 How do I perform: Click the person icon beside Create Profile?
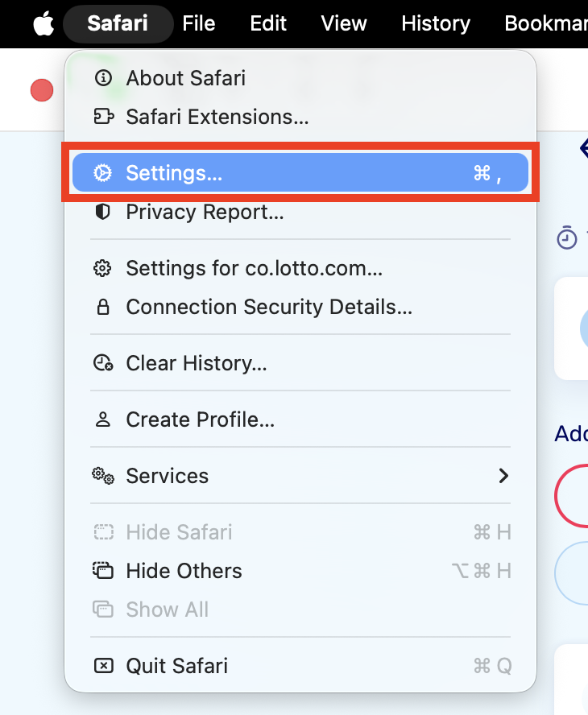[102, 419]
